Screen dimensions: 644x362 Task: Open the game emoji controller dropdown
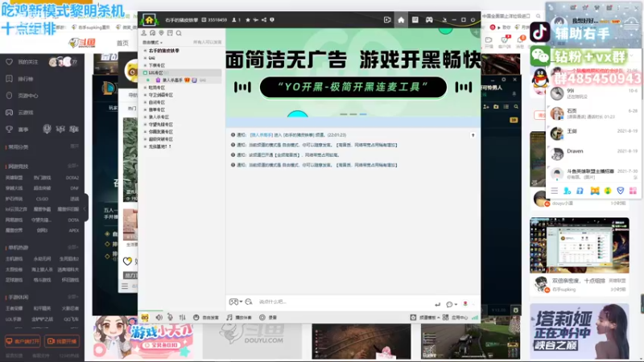pos(235,302)
